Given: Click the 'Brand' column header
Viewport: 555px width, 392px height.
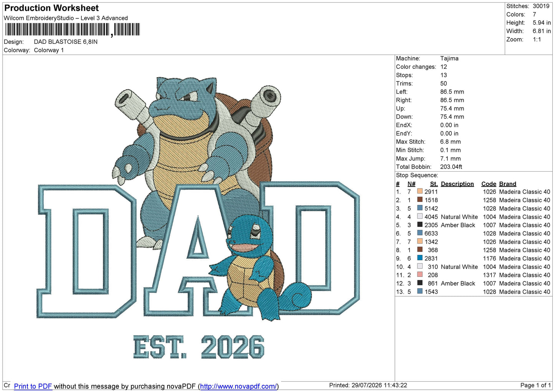Looking at the screenshot, I should point(507,184).
